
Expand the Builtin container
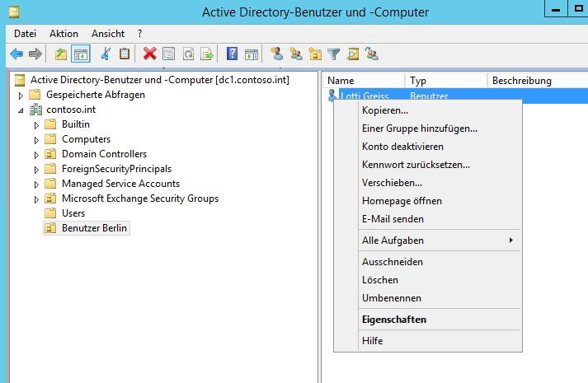(36, 125)
